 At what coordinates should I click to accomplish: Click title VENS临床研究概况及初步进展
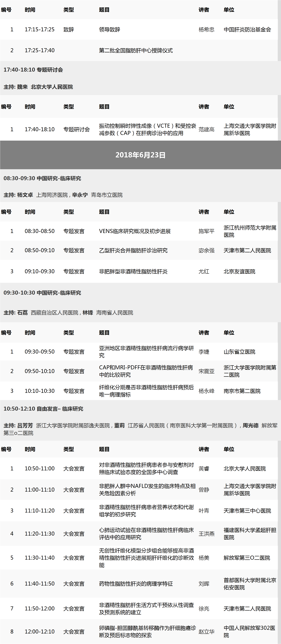[x=135, y=231]
